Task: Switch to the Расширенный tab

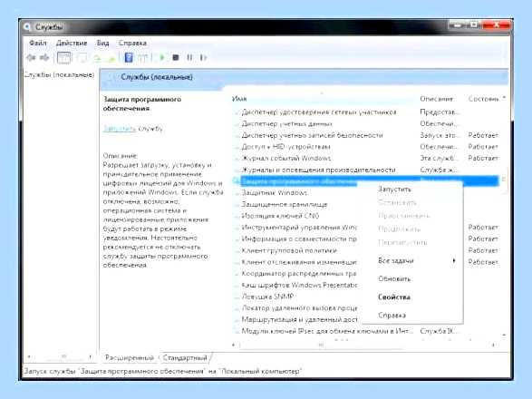Action: pos(130,357)
